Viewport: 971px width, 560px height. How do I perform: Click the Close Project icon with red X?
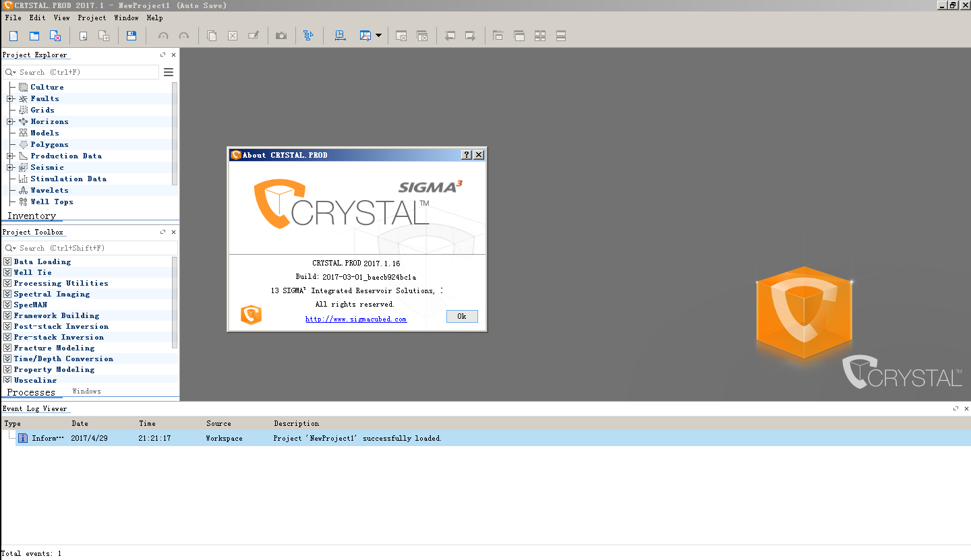click(x=55, y=36)
